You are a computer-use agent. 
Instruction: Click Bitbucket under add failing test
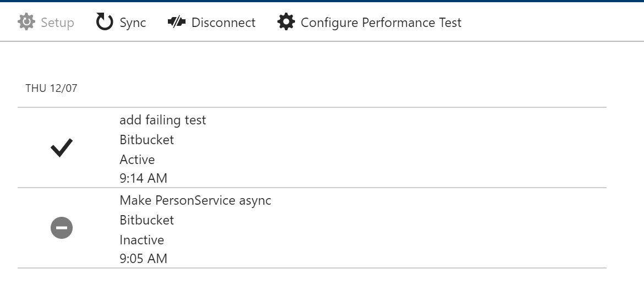(146, 140)
